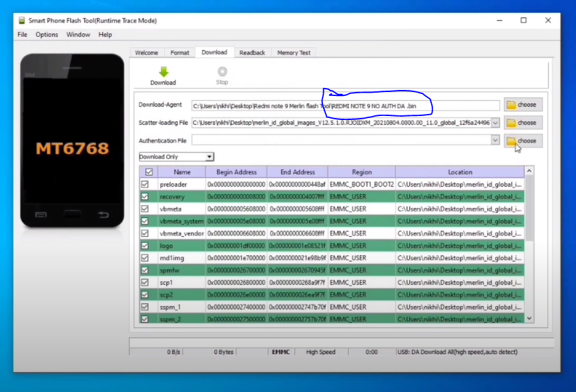Uncheck the preloader row checkbox
The image size is (576, 392).
coord(145,184)
